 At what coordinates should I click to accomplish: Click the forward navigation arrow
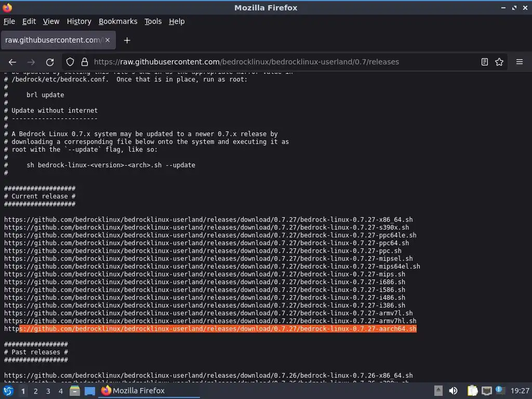[x=31, y=62]
